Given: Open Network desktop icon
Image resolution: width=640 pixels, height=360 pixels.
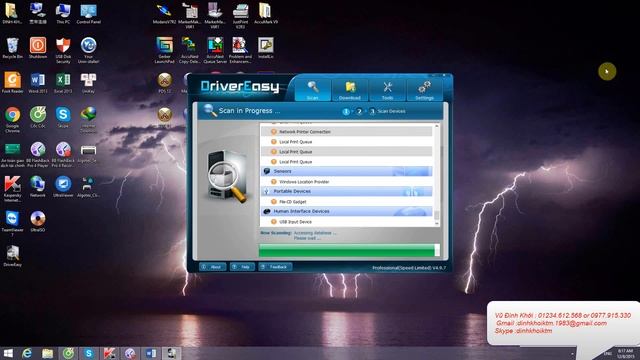Looking at the screenshot, I should click(x=38, y=187).
